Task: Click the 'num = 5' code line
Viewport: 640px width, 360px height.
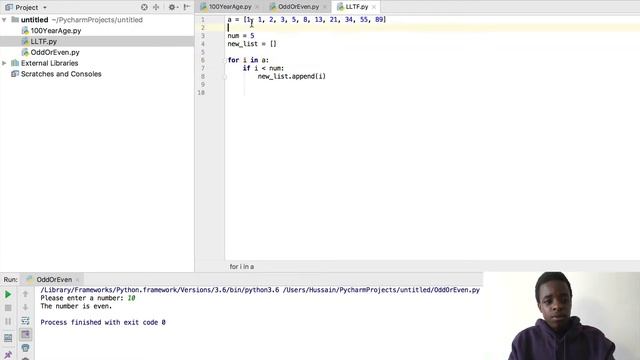Action: [241, 36]
